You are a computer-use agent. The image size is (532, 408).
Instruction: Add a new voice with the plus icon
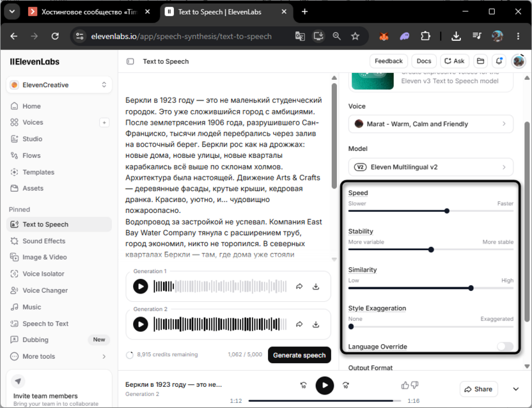104,123
